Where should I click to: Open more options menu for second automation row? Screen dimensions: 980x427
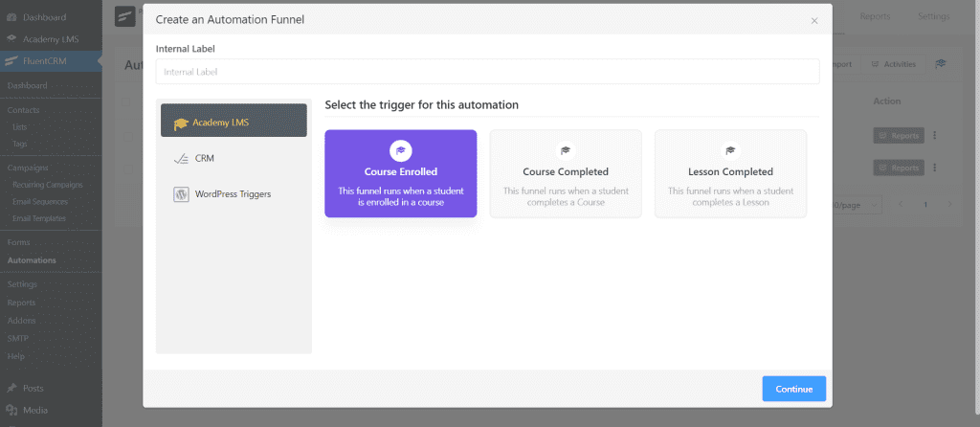(935, 168)
